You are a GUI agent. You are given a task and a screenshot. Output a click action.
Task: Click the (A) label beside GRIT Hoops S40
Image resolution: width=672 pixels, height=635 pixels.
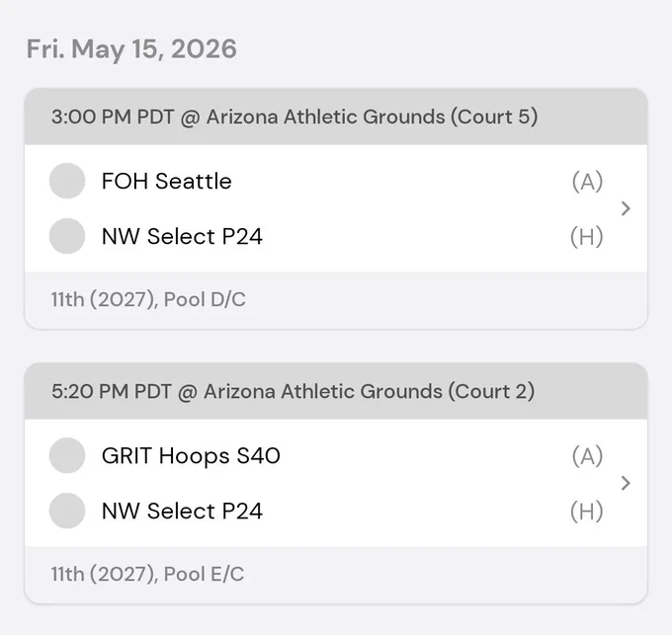pos(588,455)
